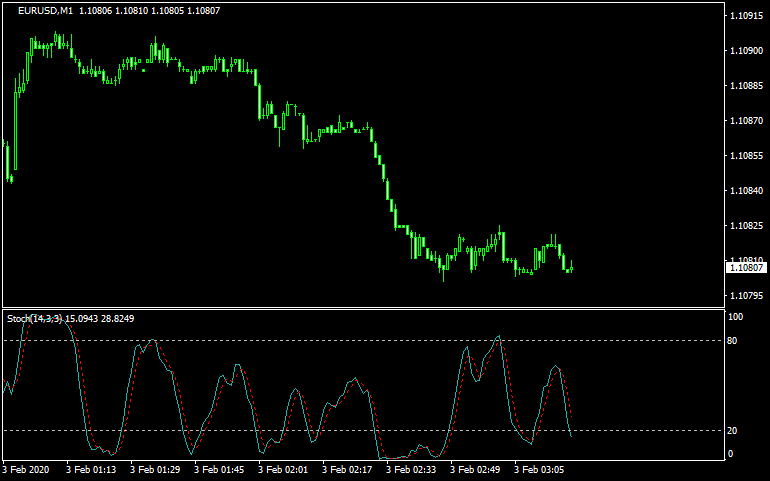Click price level 1.10795 on the scale
Viewport: 770px width, 481px height.
click(747, 296)
